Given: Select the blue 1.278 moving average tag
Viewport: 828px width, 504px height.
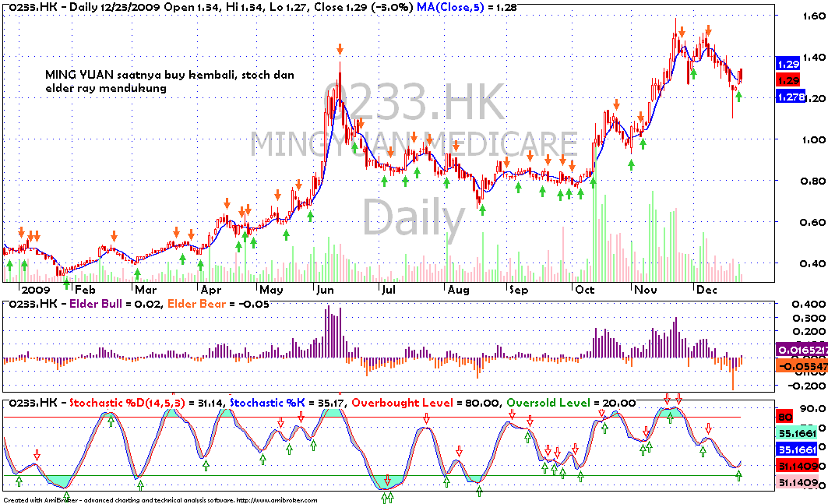Looking at the screenshot, I should pos(791,97).
